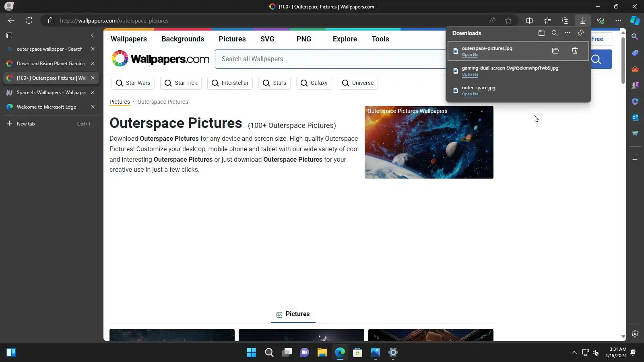This screenshot has height=362, width=644.
Task: Collapse the vertical tabs pane
Action: coord(92,35)
